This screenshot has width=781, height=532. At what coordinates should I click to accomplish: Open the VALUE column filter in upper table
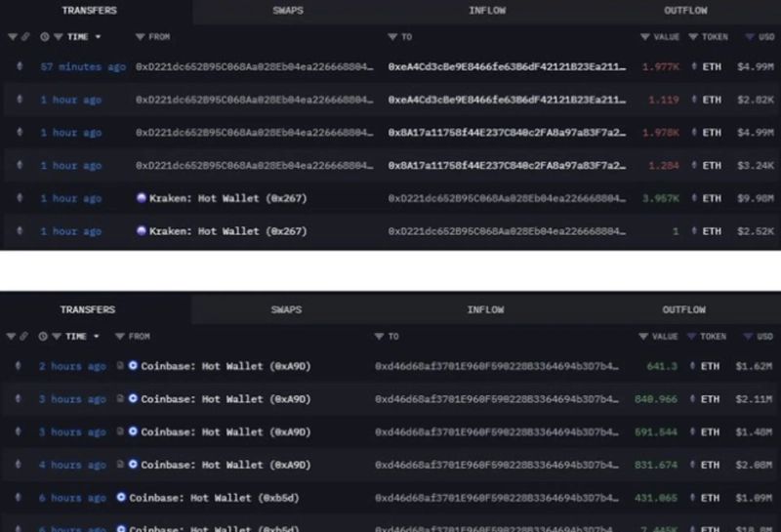[645, 36]
